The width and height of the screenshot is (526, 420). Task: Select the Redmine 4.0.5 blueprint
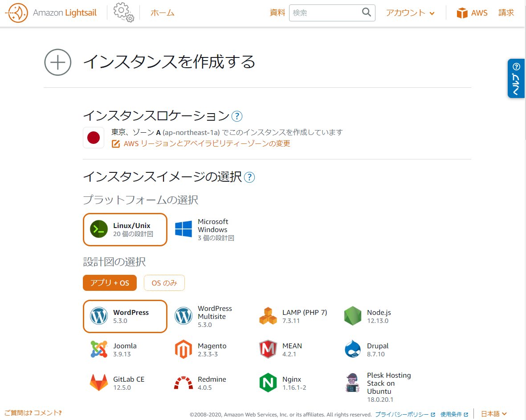[210, 383]
